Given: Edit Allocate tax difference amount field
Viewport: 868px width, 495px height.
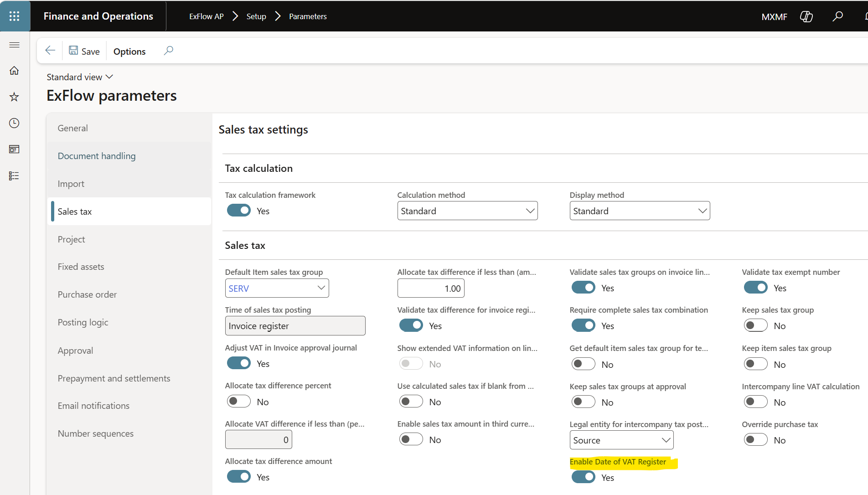Looking at the screenshot, I should pos(431,288).
